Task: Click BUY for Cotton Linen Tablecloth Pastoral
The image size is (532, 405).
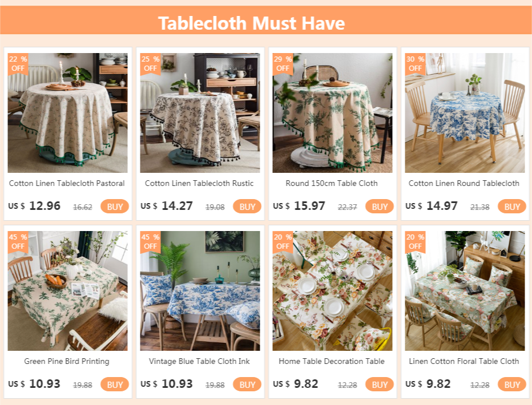Action: [x=115, y=206]
